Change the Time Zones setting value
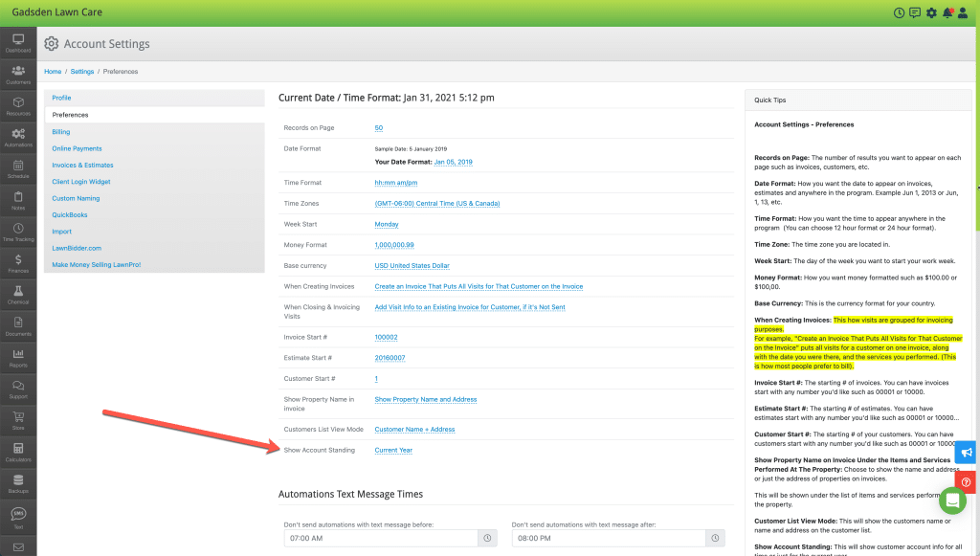980x556 pixels. click(436, 204)
